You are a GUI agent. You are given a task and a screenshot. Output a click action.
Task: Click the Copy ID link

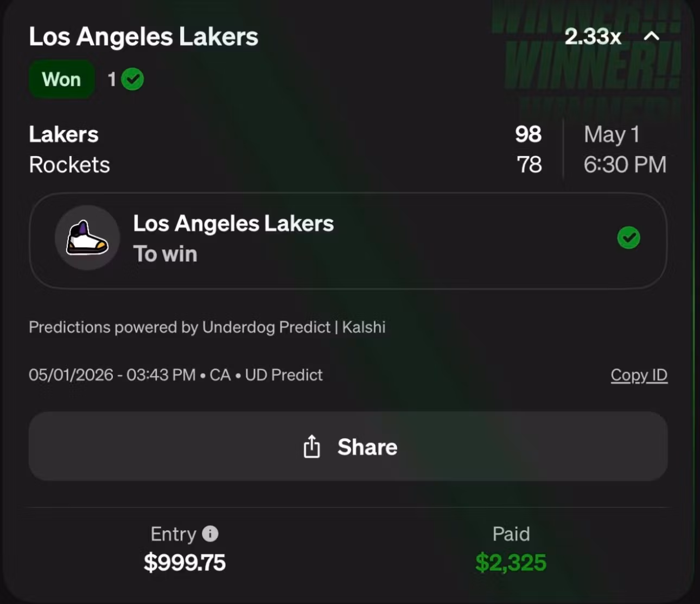pos(639,375)
